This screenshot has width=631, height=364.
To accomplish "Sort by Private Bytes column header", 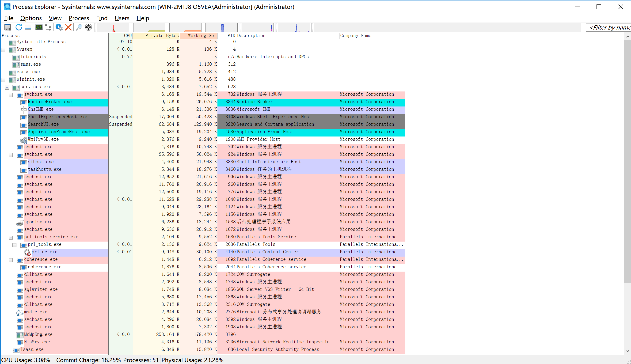I will click(x=157, y=36).
